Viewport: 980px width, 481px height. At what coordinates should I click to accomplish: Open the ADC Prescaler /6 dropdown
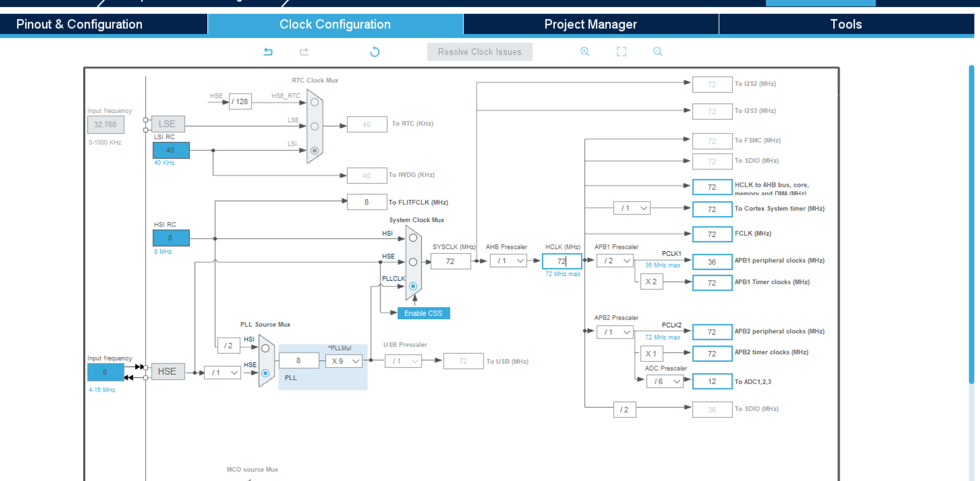coord(665,381)
